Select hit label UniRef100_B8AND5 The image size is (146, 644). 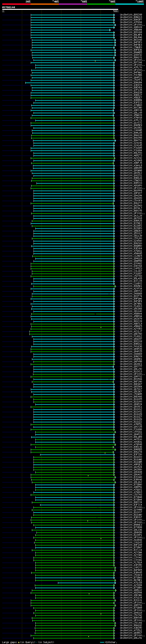pyautogui.click(x=131, y=53)
